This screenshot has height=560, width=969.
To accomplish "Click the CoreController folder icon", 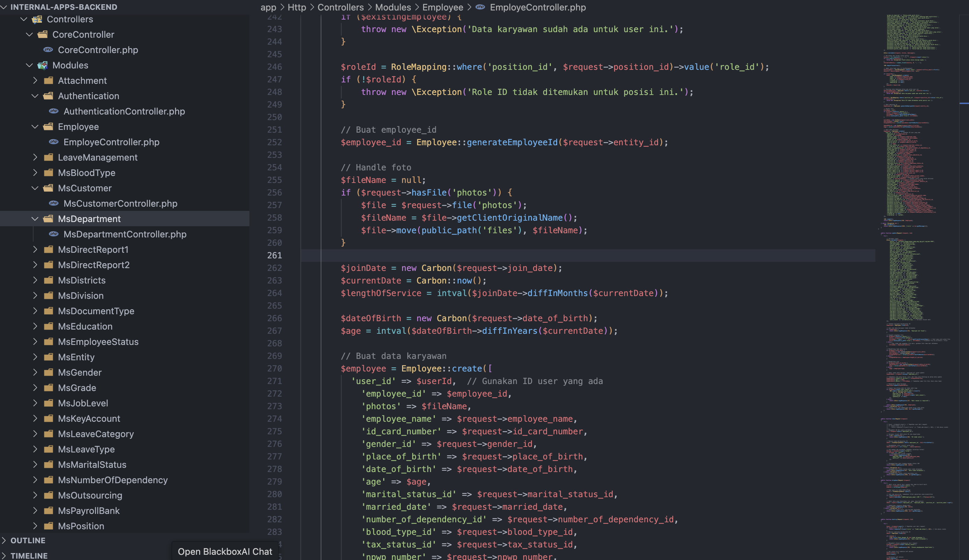I will click(x=43, y=35).
